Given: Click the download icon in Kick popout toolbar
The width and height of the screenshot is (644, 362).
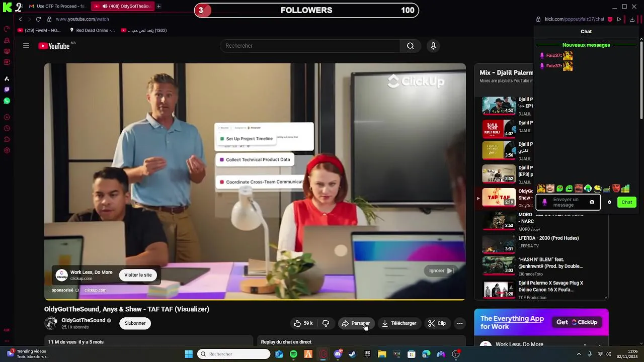Looking at the screenshot, I should 632,19.
